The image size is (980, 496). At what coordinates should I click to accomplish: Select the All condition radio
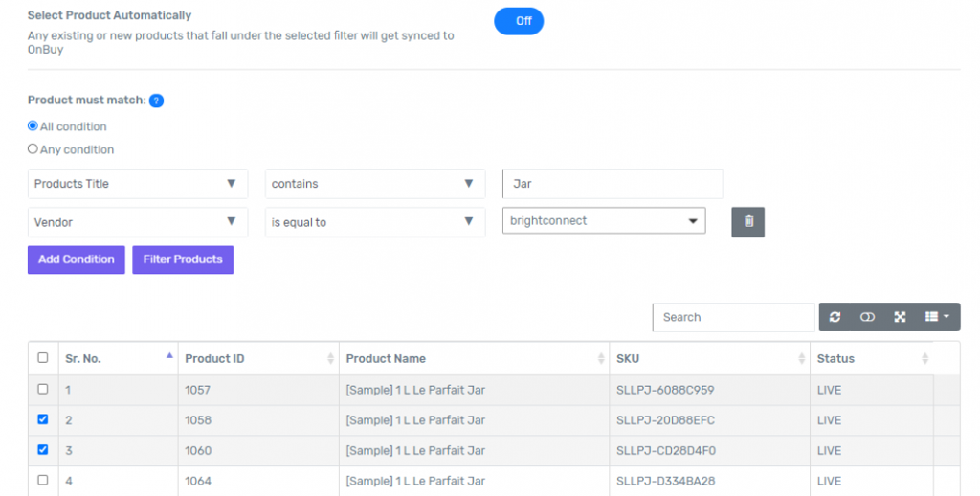[33, 125]
